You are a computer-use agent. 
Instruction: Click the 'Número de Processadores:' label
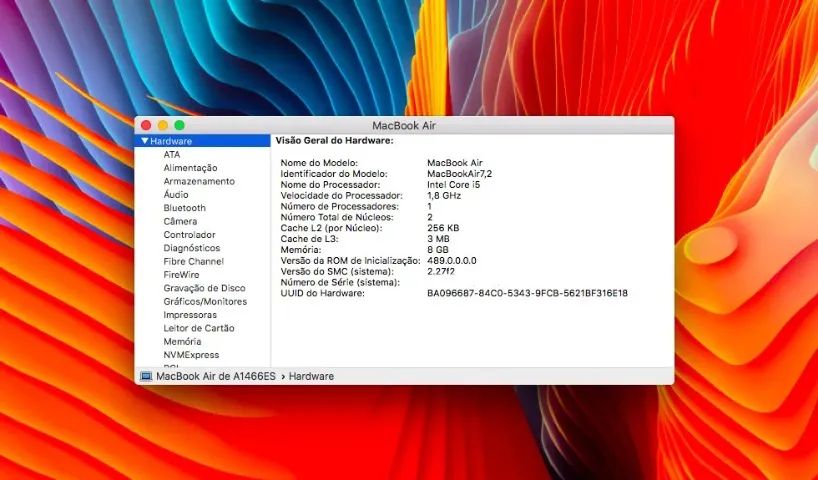340,206
